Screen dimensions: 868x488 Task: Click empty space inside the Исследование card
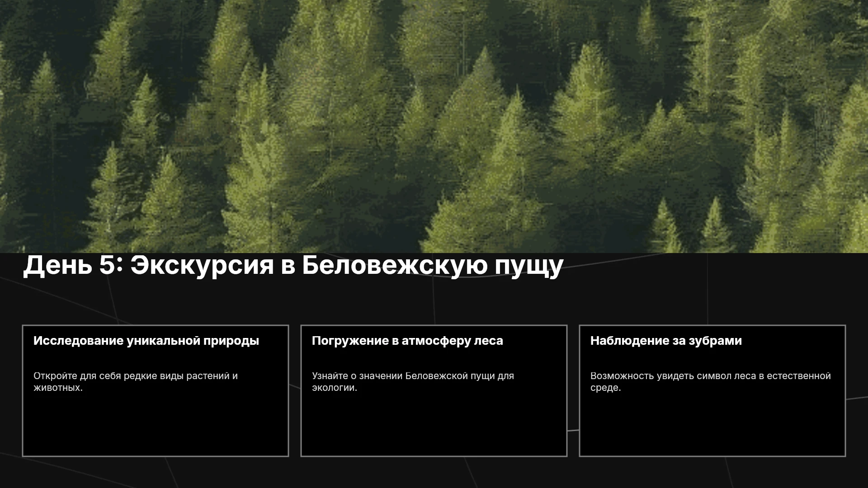tap(156, 425)
